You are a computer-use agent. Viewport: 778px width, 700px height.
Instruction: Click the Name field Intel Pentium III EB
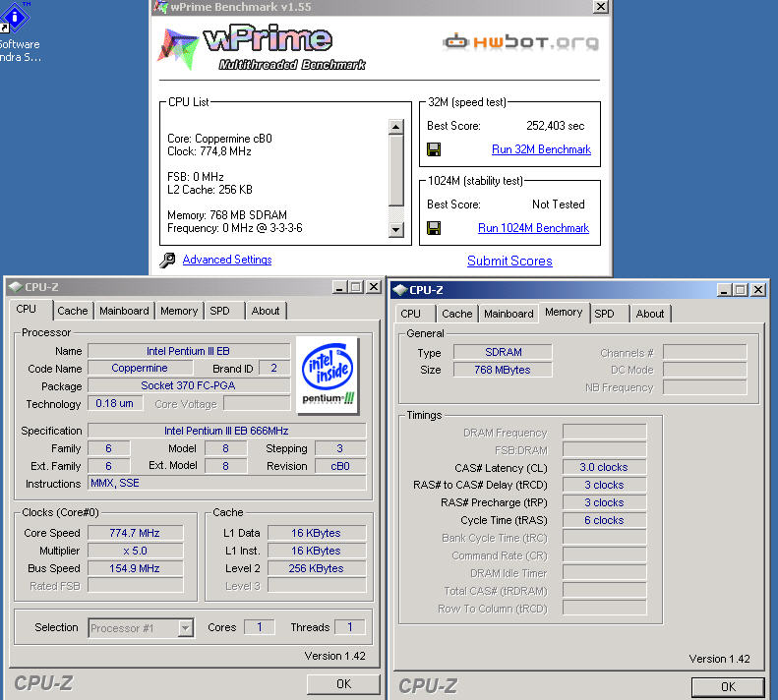tap(189, 351)
